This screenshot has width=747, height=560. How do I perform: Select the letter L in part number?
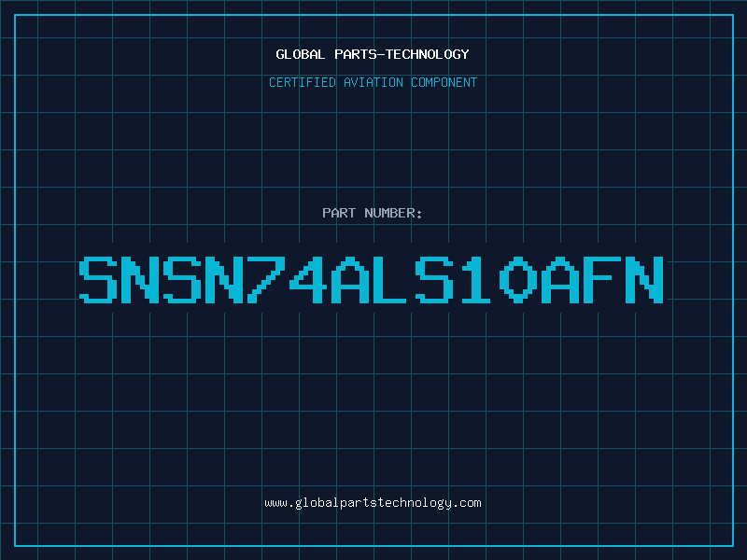point(391,280)
